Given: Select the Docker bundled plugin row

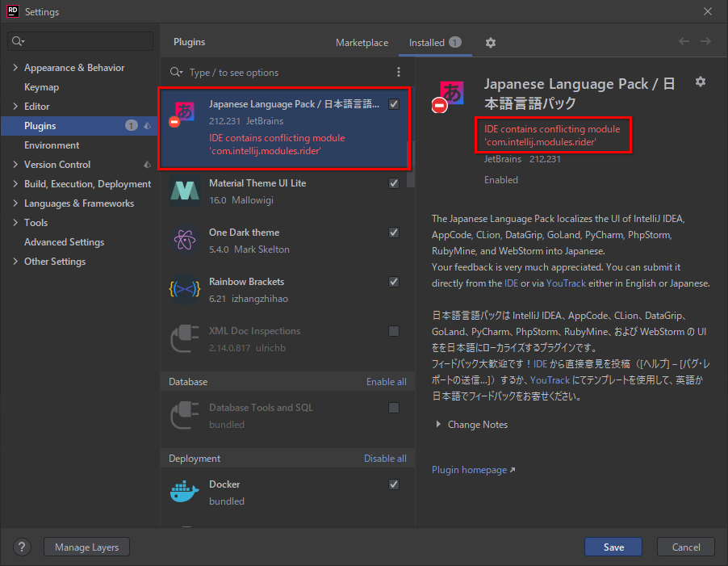Looking at the screenshot, I should [x=285, y=493].
